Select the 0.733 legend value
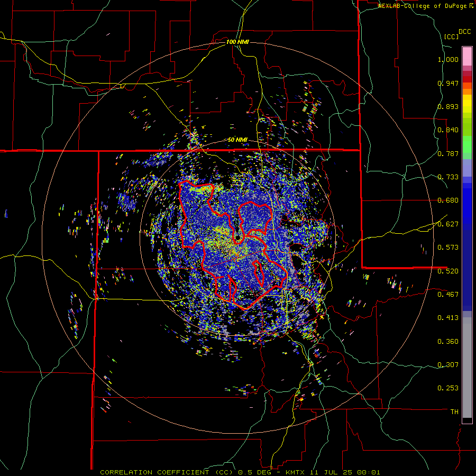Viewport: 476px width, 476px height. [x=448, y=177]
